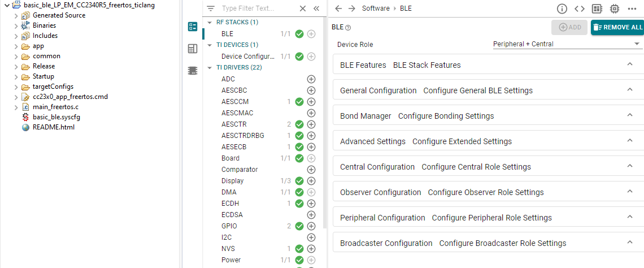
Task: Open the board view icon
Action: pyautogui.click(x=597, y=8)
